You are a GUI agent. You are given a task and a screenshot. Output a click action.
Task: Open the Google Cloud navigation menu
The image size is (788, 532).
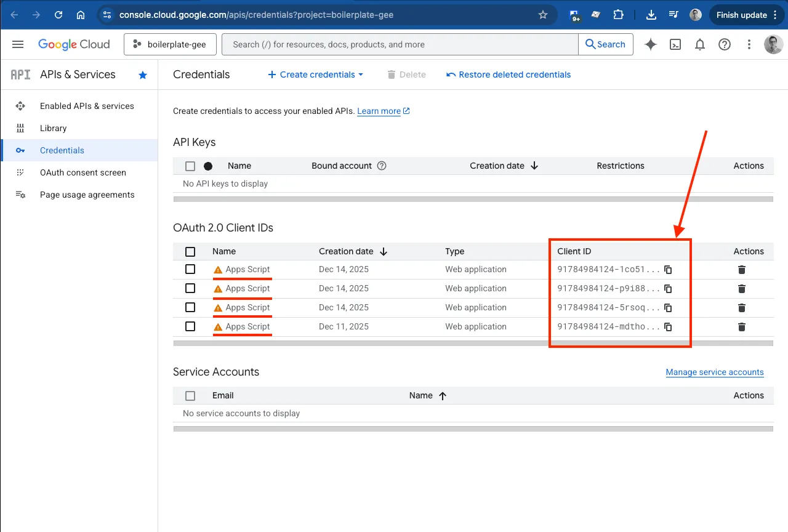coord(17,44)
